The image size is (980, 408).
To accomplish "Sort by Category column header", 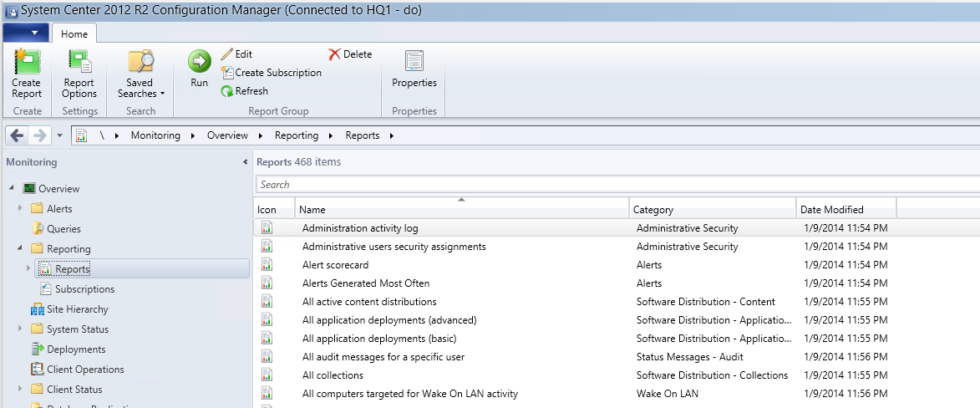I will pos(713,210).
